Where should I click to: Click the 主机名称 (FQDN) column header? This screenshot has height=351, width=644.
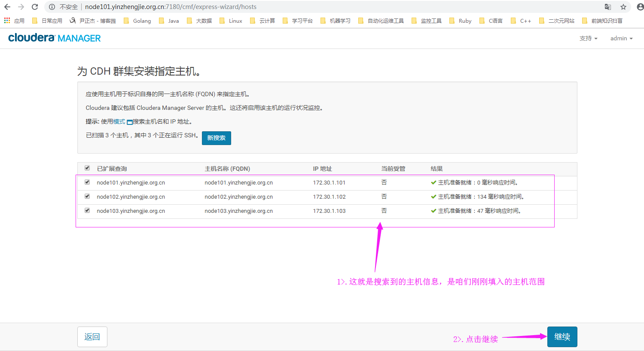pyautogui.click(x=227, y=169)
